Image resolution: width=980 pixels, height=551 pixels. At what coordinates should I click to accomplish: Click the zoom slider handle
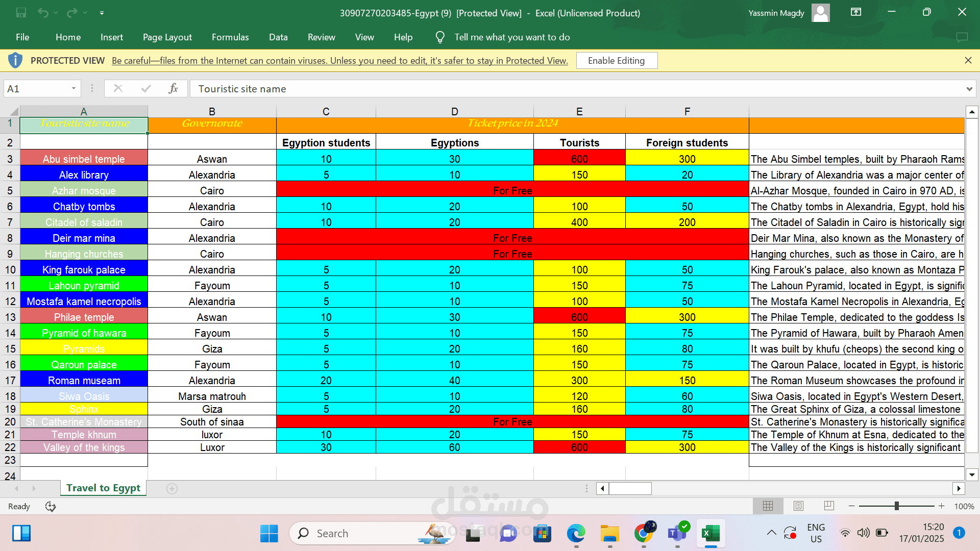897,506
